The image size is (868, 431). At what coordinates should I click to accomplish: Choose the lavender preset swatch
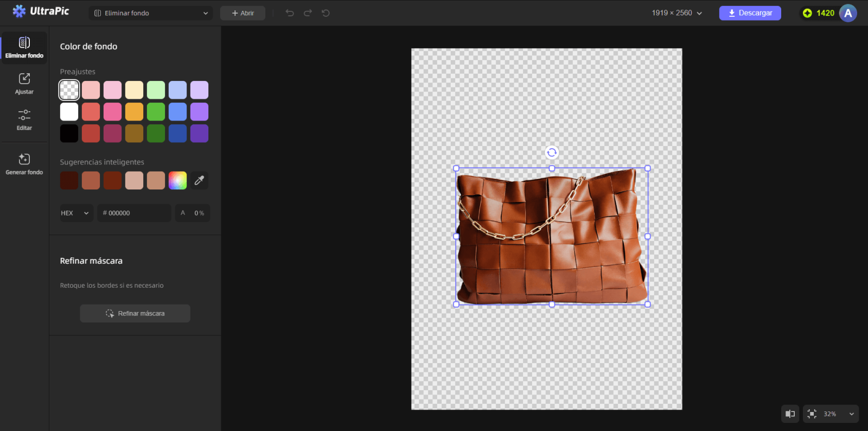coord(199,90)
